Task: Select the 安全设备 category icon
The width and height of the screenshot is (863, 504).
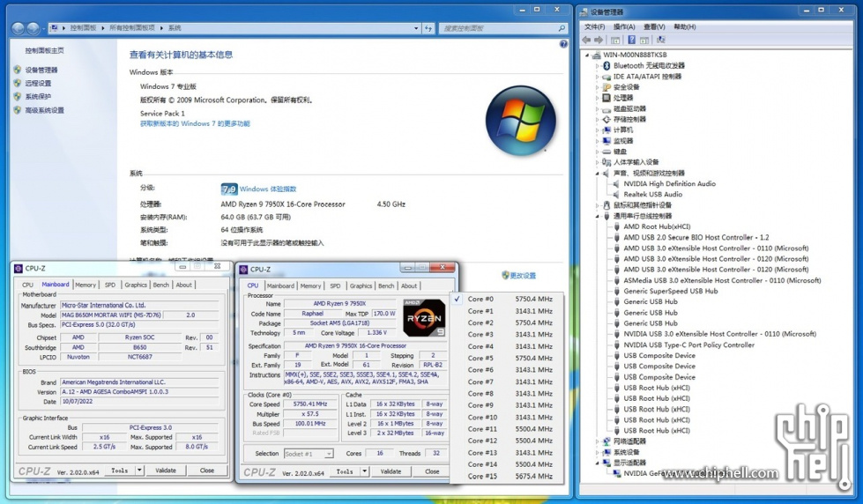Action: [x=606, y=87]
